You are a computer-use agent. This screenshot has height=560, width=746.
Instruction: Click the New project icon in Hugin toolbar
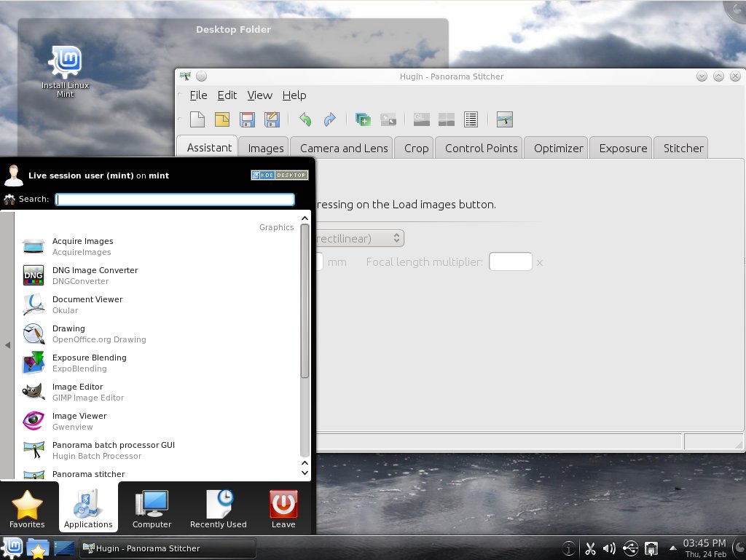(x=197, y=119)
